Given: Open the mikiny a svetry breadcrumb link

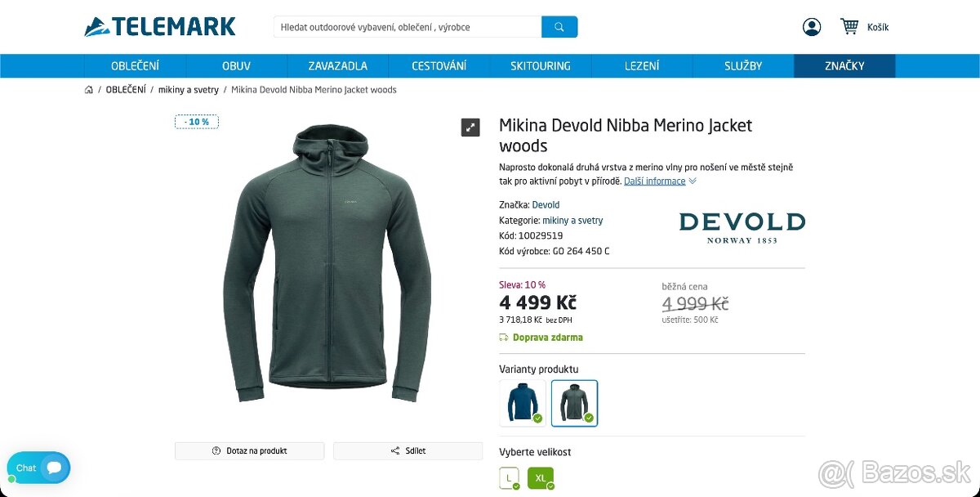Looking at the screenshot, I should point(189,89).
